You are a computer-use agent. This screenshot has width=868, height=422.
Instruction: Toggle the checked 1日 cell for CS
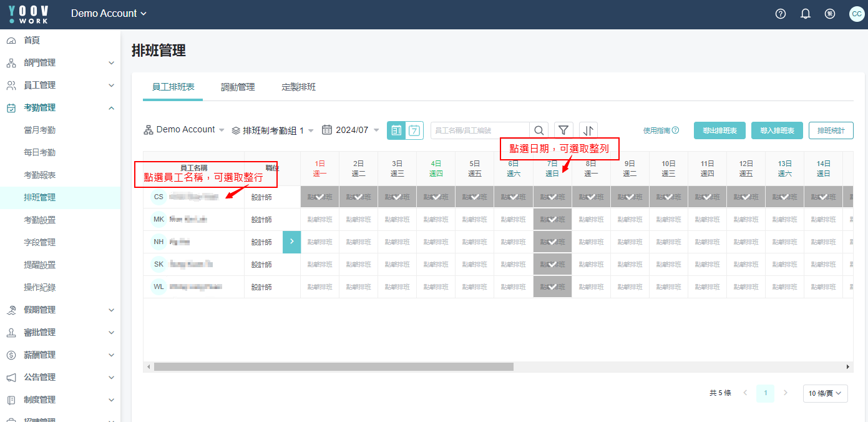point(319,197)
